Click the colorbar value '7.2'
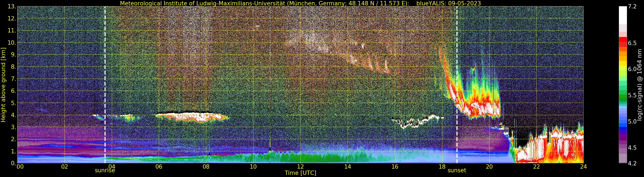Image resolution: width=644 pixels, height=177 pixels. click(x=632, y=6)
